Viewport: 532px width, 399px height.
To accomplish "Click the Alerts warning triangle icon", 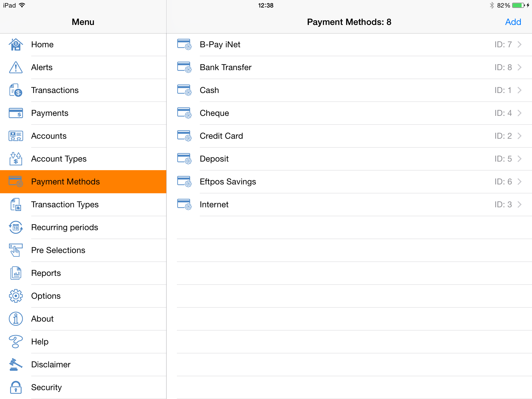I will pyautogui.click(x=16, y=67).
